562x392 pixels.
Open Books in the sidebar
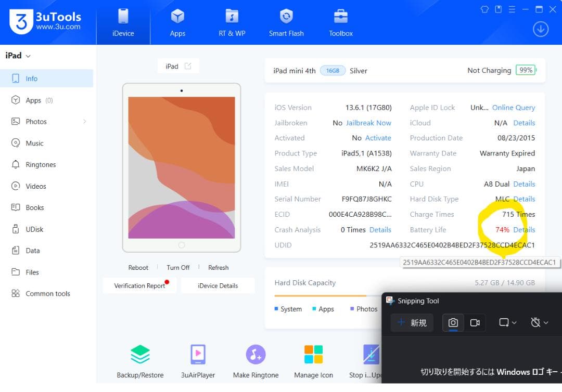tap(47, 207)
